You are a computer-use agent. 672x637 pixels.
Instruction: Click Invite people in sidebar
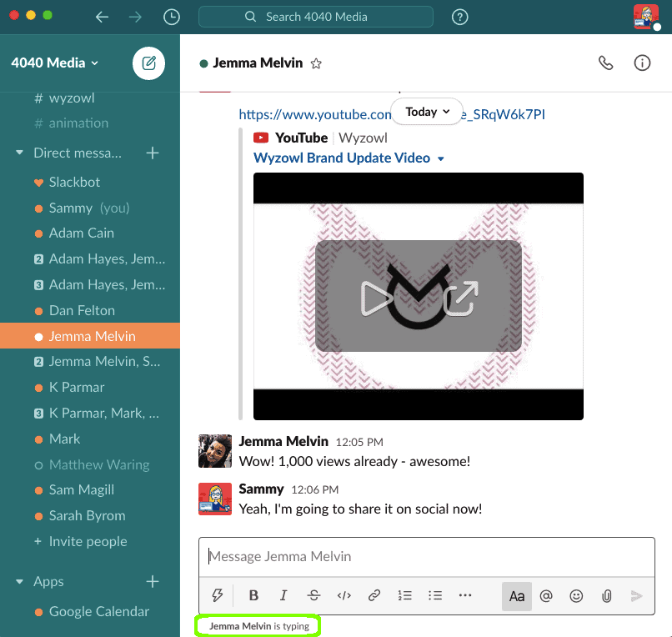[88, 541]
